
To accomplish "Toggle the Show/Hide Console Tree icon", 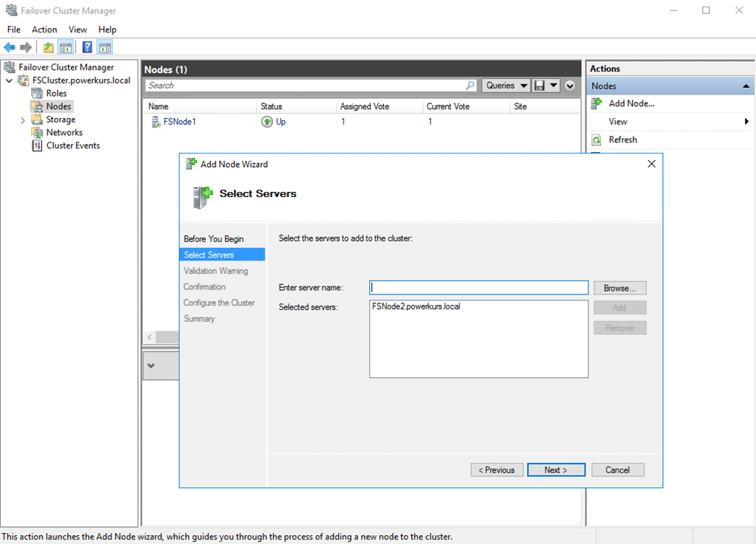I will pos(66,47).
